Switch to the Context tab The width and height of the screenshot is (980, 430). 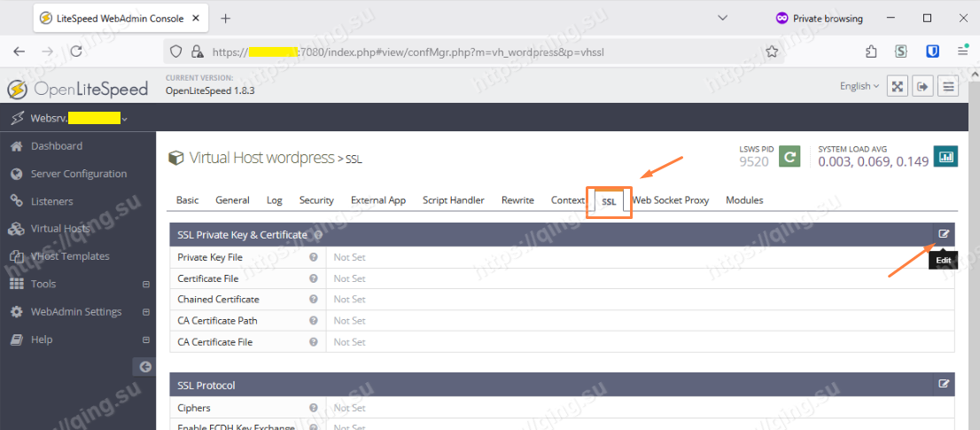(567, 200)
